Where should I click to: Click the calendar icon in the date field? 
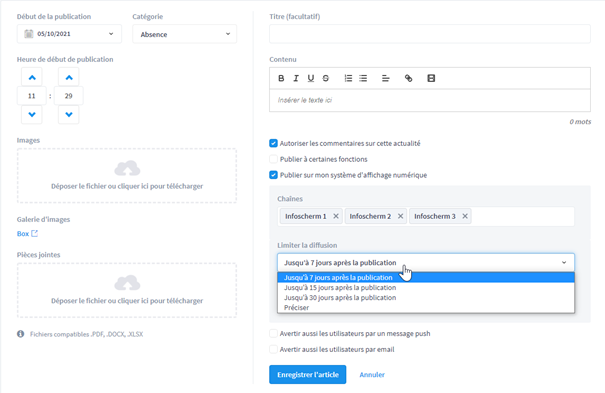[x=29, y=34]
